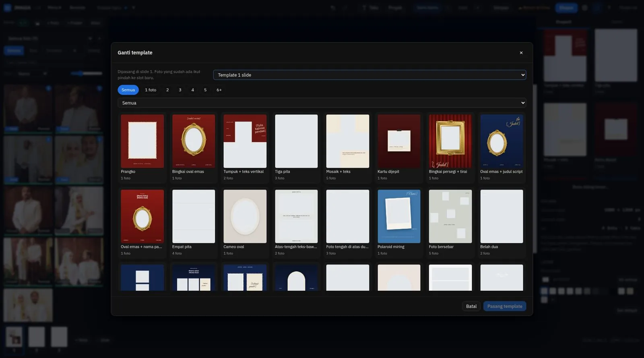Open the Semua category dropdown

tap(322, 103)
